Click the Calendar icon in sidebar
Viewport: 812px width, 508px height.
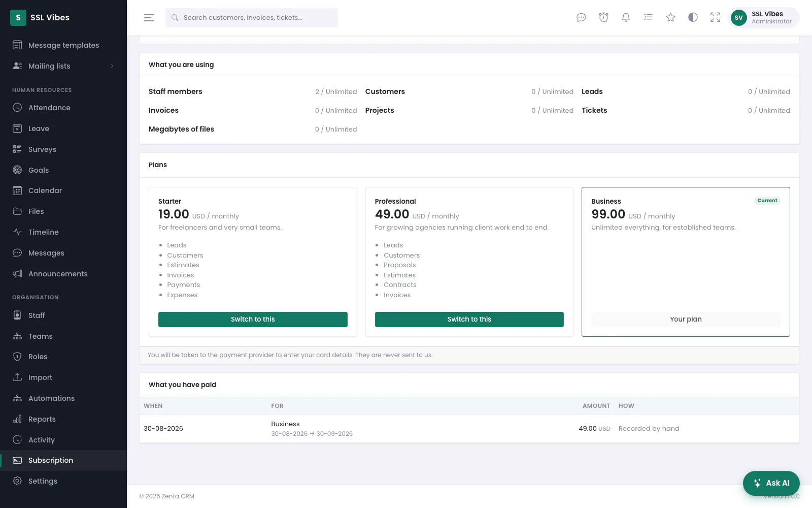coord(17,190)
